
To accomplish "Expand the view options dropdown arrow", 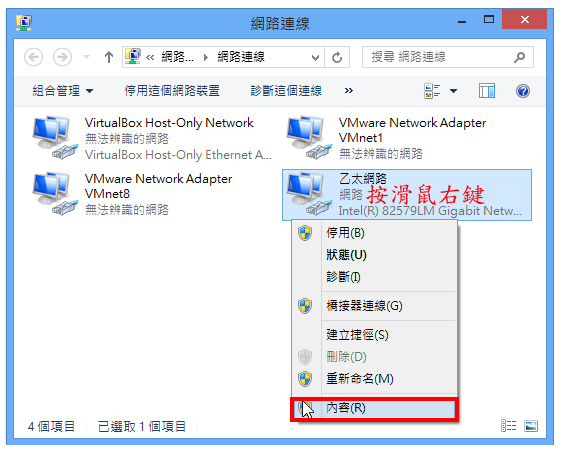I will coord(453,91).
